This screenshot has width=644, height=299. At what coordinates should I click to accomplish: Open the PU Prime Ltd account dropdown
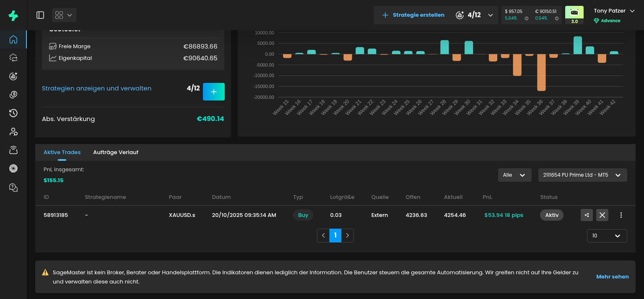click(x=582, y=175)
